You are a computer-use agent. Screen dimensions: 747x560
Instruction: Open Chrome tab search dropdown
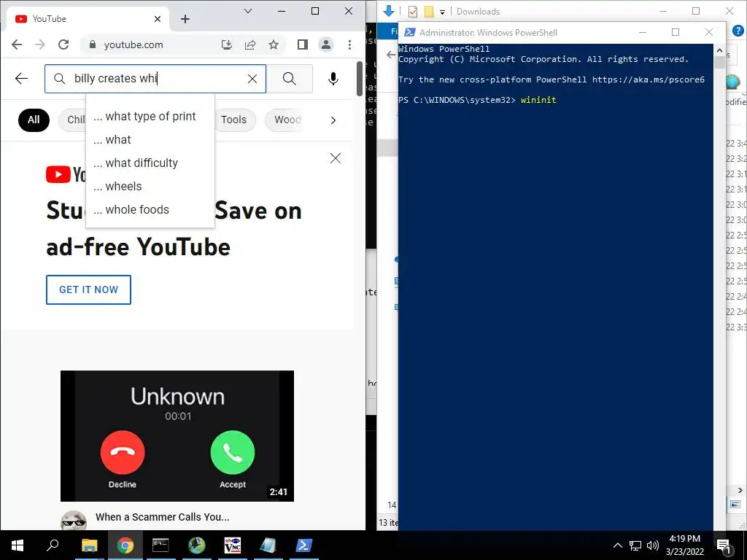click(248, 11)
